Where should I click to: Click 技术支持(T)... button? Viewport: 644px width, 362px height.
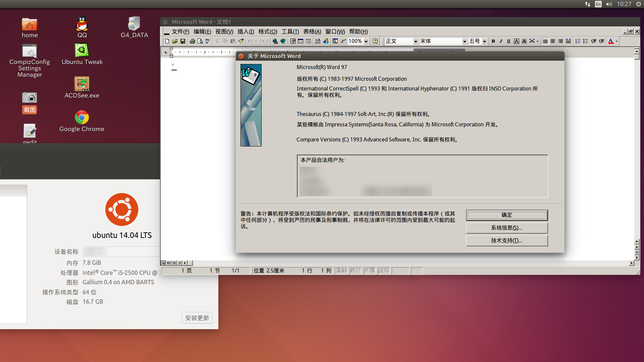(x=507, y=241)
